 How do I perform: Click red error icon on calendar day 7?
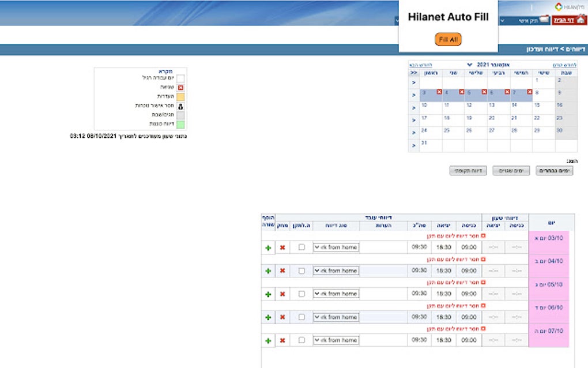click(x=530, y=92)
